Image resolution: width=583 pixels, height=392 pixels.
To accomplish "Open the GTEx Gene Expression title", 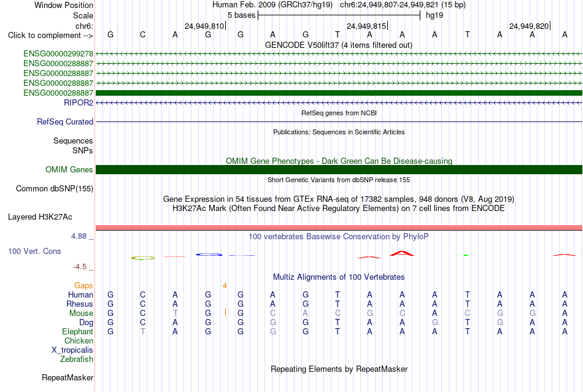I will point(339,199).
